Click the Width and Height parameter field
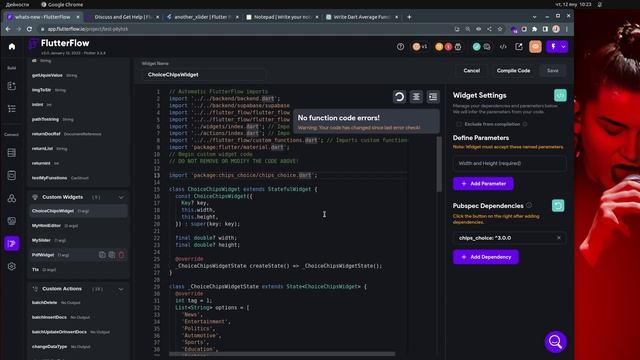The height and width of the screenshot is (360, 640). click(509, 163)
